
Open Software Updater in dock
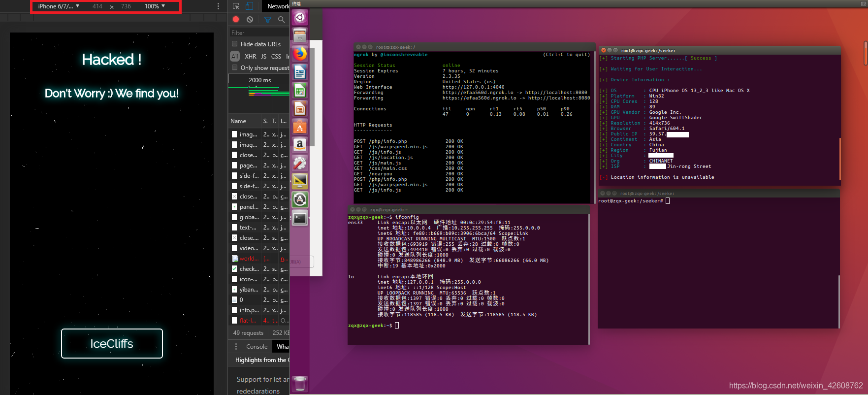coord(300,199)
